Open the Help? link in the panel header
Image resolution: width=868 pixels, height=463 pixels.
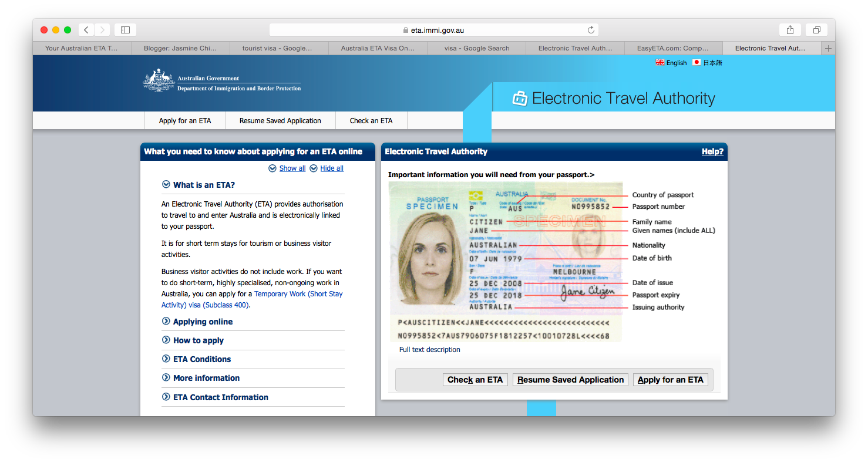pos(712,151)
